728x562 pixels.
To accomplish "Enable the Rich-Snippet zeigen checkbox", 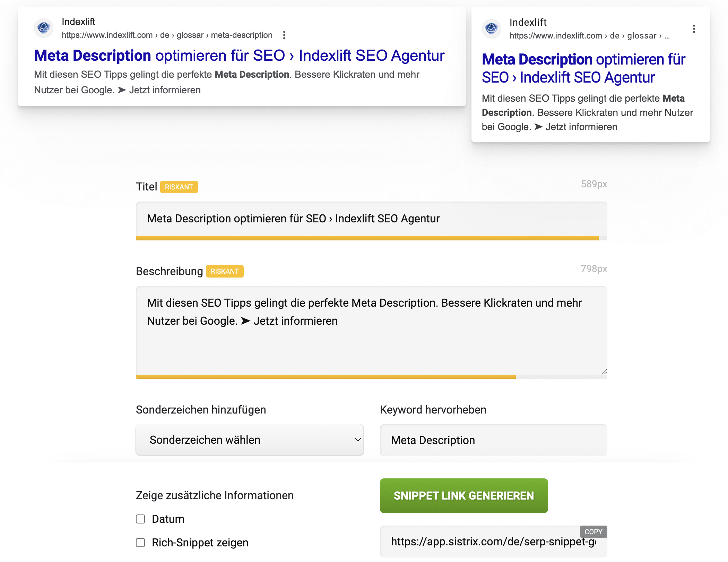I will click(140, 543).
